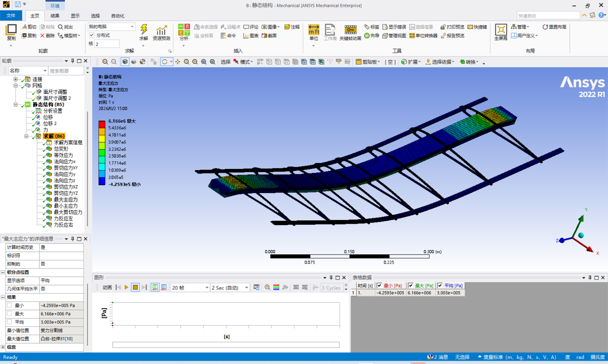Toggle the 分布式 distributed checkbox
This screenshot has width=608, height=364.
(x=92, y=35)
